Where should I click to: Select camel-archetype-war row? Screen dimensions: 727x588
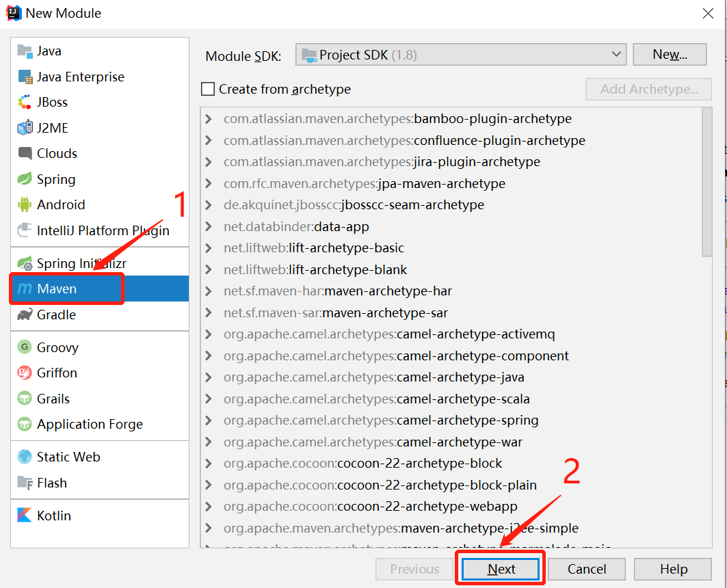point(451,442)
